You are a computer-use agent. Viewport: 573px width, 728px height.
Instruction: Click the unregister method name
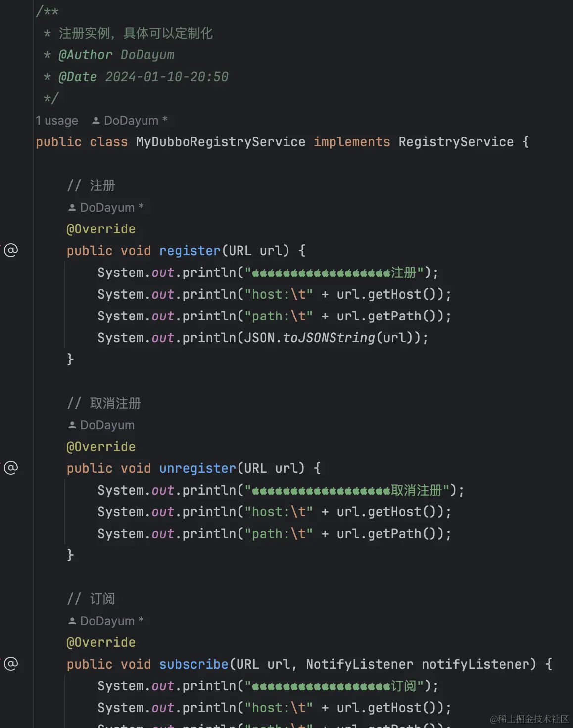[x=197, y=468]
